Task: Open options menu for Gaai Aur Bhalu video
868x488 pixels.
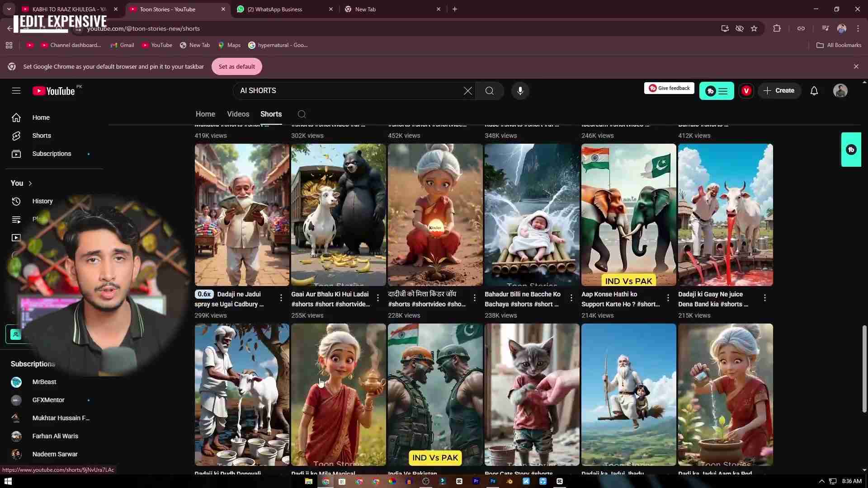Action: [x=378, y=298]
